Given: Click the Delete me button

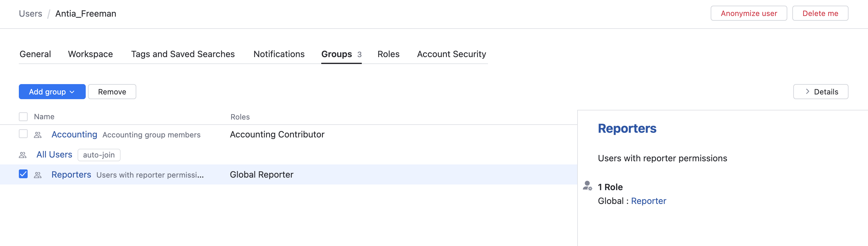Looking at the screenshot, I should [x=820, y=13].
